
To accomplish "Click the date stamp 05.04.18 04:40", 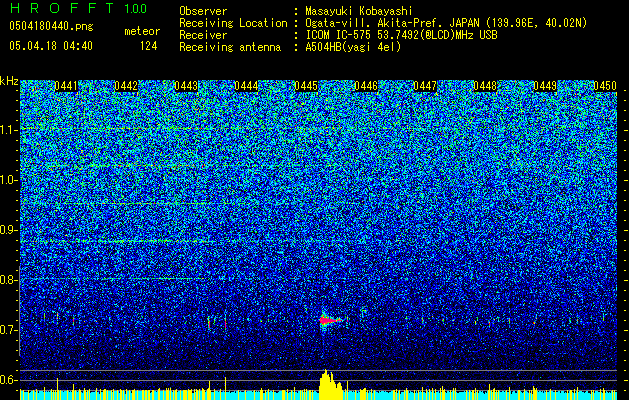I will [x=51, y=46].
